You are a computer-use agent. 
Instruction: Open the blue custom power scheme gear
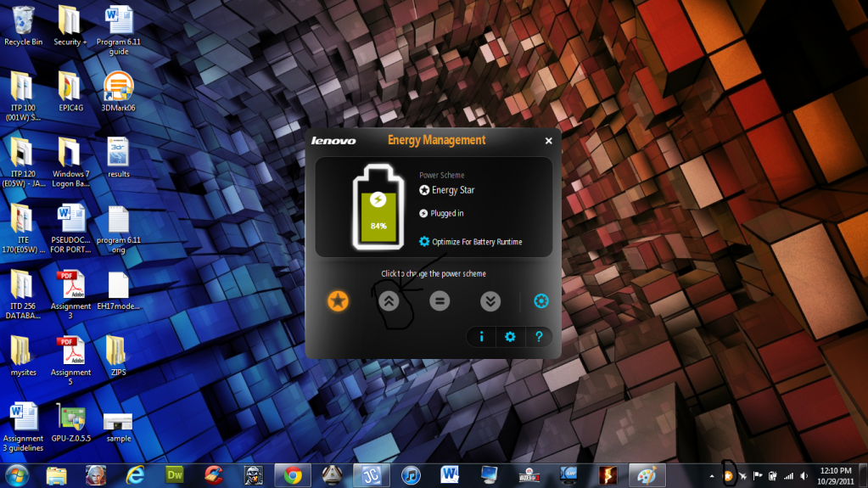540,300
